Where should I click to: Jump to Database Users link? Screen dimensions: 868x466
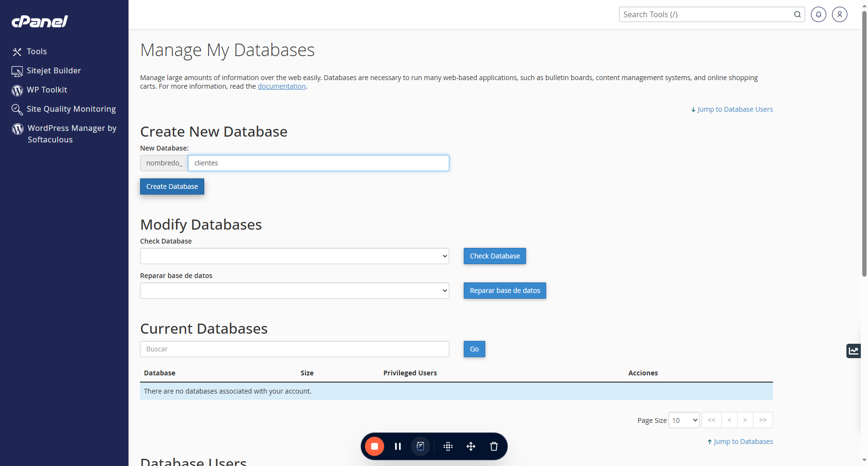[732, 109]
